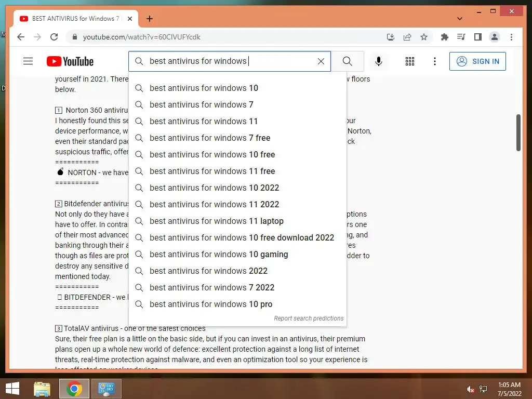Open the Windows Start button
The image size is (532, 399).
click(x=12, y=389)
